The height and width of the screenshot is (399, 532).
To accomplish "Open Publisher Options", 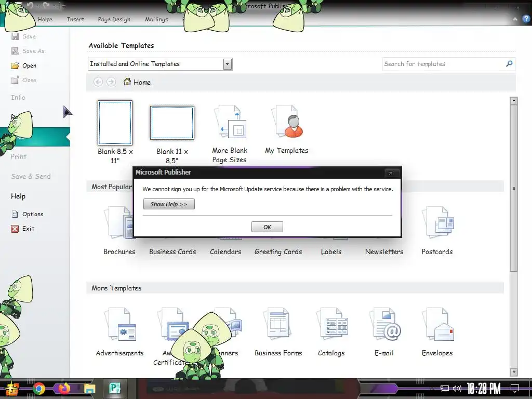I will click(28, 214).
